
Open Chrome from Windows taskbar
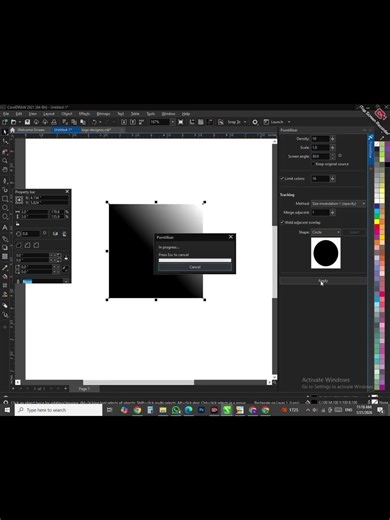pos(137,410)
